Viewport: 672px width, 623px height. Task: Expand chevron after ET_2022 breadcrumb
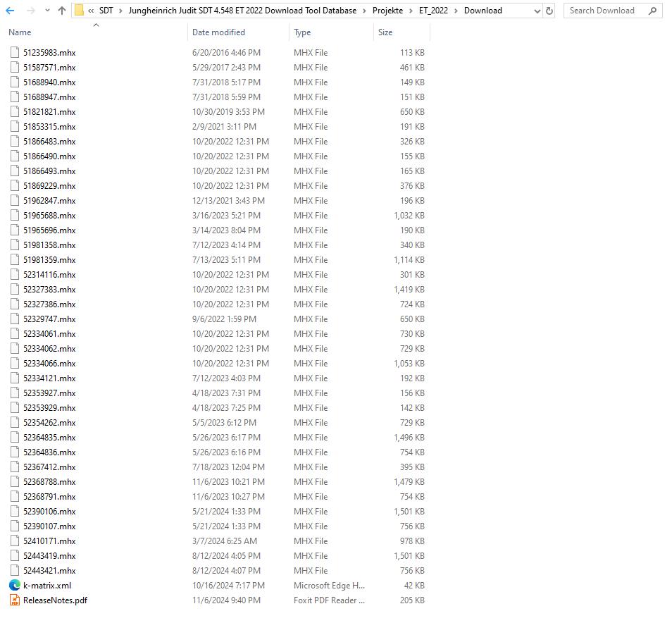pos(456,11)
